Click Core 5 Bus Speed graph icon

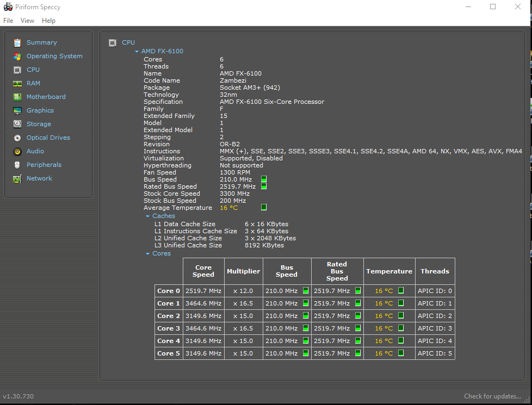[x=306, y=353]
